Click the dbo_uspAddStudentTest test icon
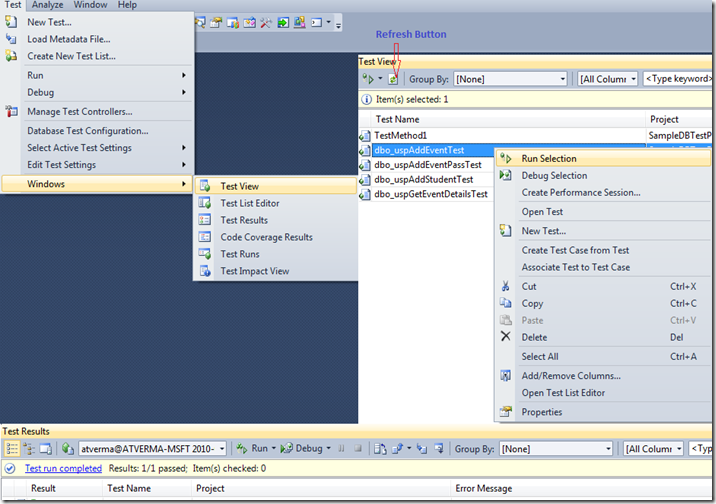Viewport: 716px width, 504px height. pyautogui.click(x=365, y=180)
